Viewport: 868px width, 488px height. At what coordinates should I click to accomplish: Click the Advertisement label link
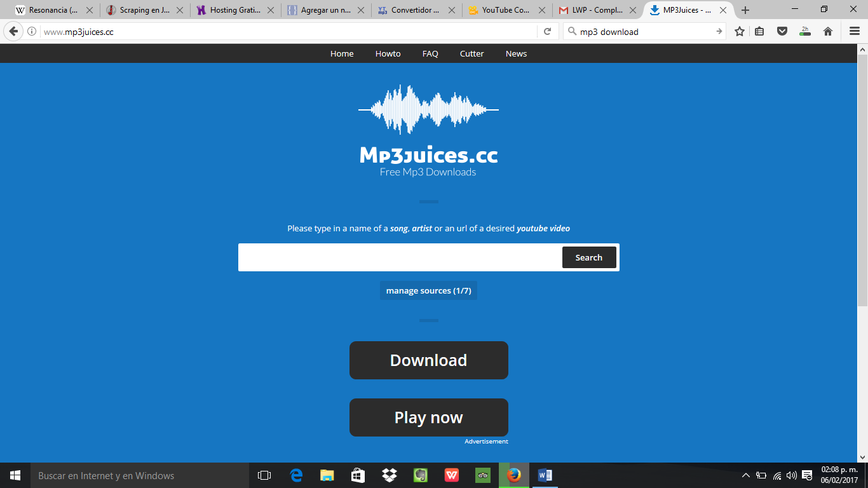pos(486,442)
